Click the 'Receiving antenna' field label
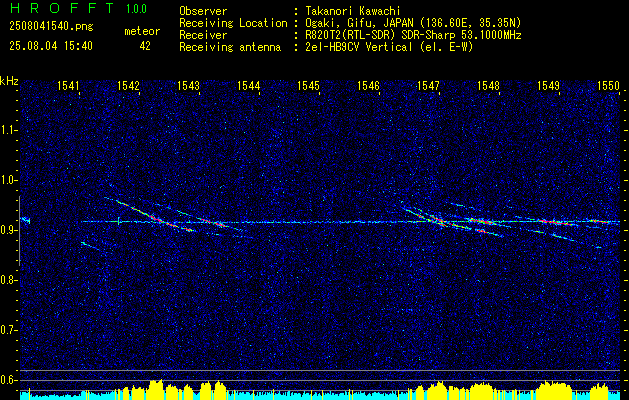The image size is (629, 400). [x=230, y=47]
